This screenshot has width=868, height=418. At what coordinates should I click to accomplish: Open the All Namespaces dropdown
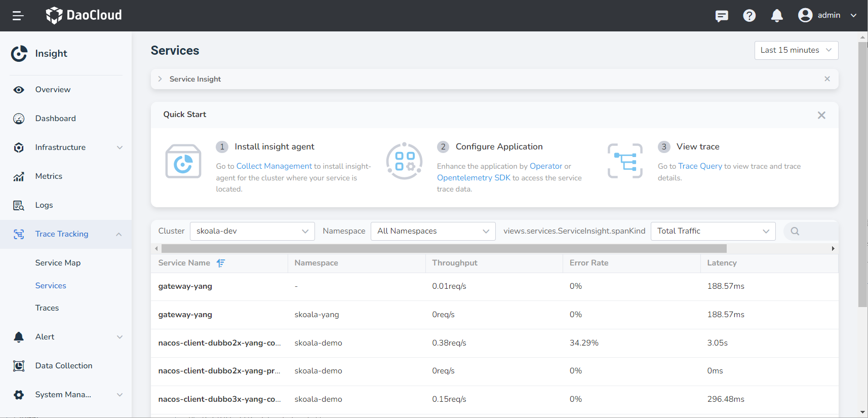433,231
